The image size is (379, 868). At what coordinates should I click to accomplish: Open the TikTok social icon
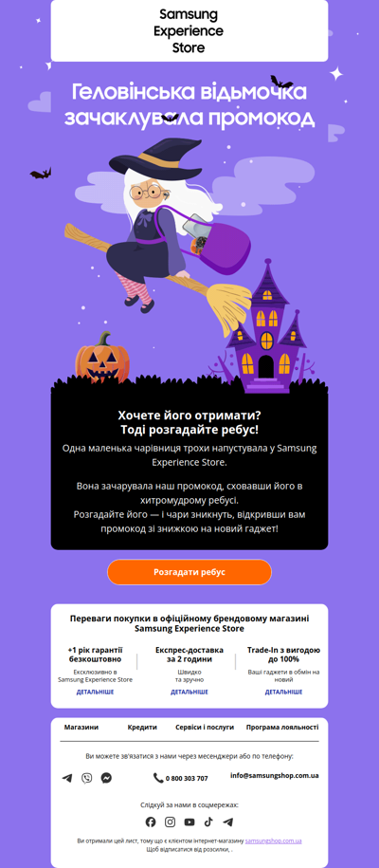(208, 822)
